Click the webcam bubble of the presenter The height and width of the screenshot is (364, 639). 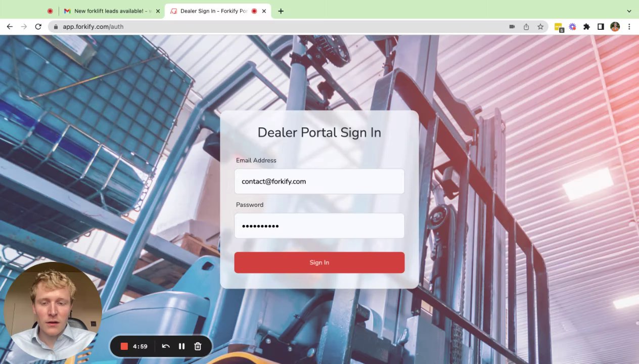(53, 311)
